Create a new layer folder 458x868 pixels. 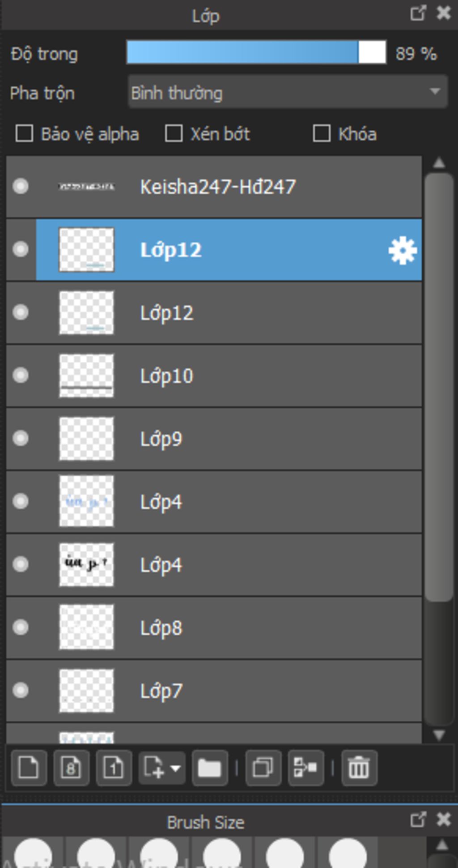tap(209, 768)
